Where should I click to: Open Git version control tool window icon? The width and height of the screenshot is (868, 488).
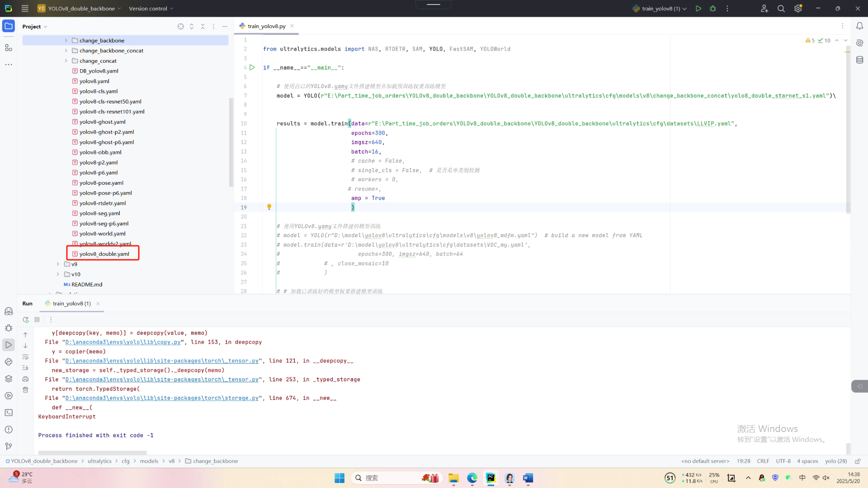tap(9, 446)
